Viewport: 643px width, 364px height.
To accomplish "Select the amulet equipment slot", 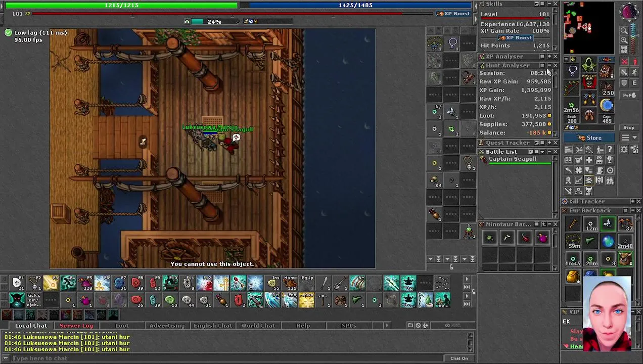I will [572, 71].
